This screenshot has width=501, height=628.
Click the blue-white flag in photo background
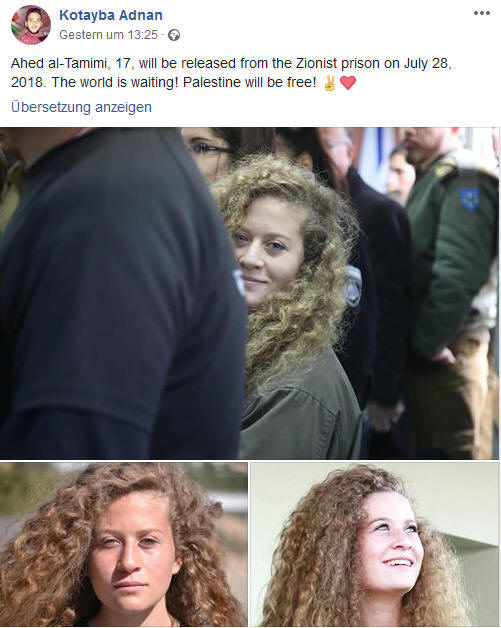point(376,153)
